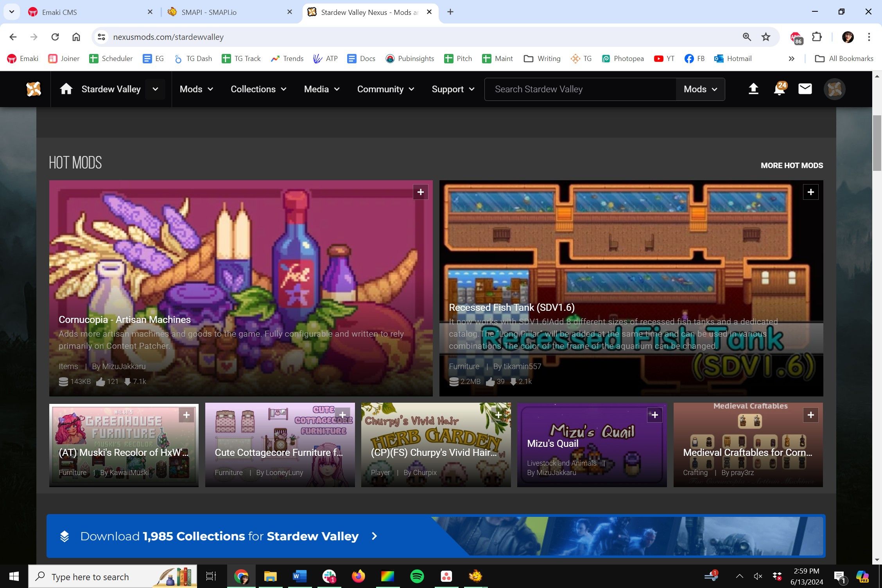882x588 pixels.
Task: Open Spotify from the taskbar
Action: pos(417,576)
